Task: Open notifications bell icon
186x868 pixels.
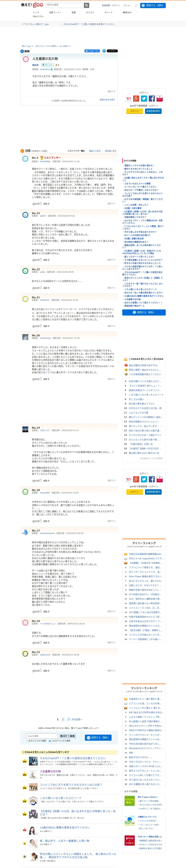Action: (x=136, y=5)
